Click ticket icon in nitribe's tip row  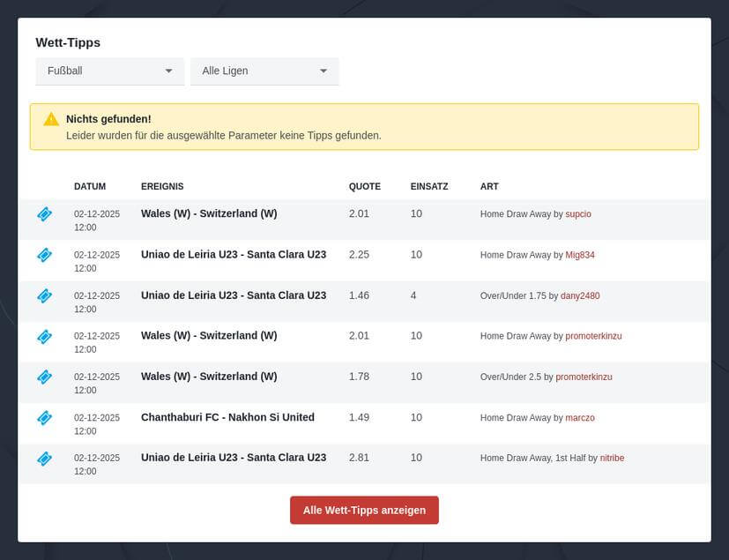click(44, 459)
